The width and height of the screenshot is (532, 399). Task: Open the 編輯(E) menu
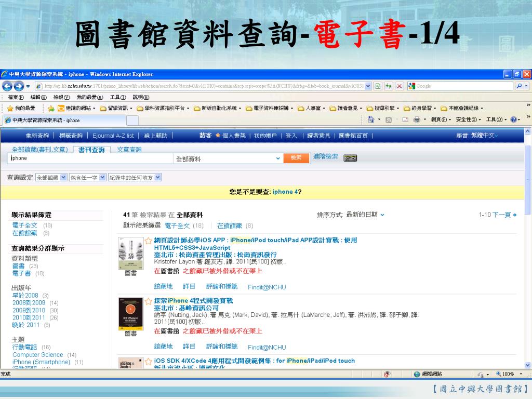(x=38, y=97)
